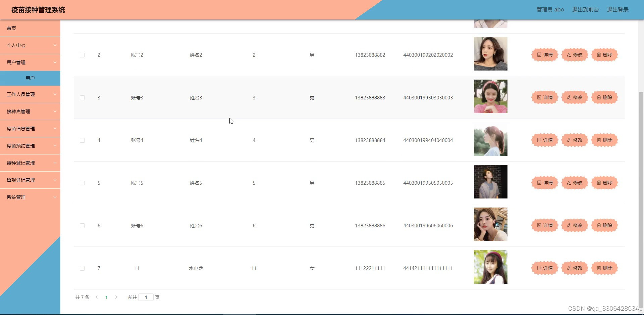Expand the 疫苗信息管理 menu
Image resolution: width=644 pixels, height=315 pixels.
(x=30, y=129)
